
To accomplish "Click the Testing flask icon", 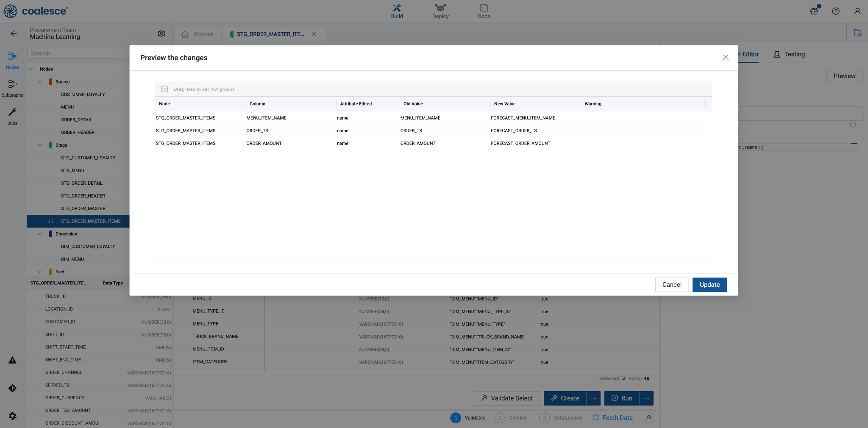I will 776,54.
